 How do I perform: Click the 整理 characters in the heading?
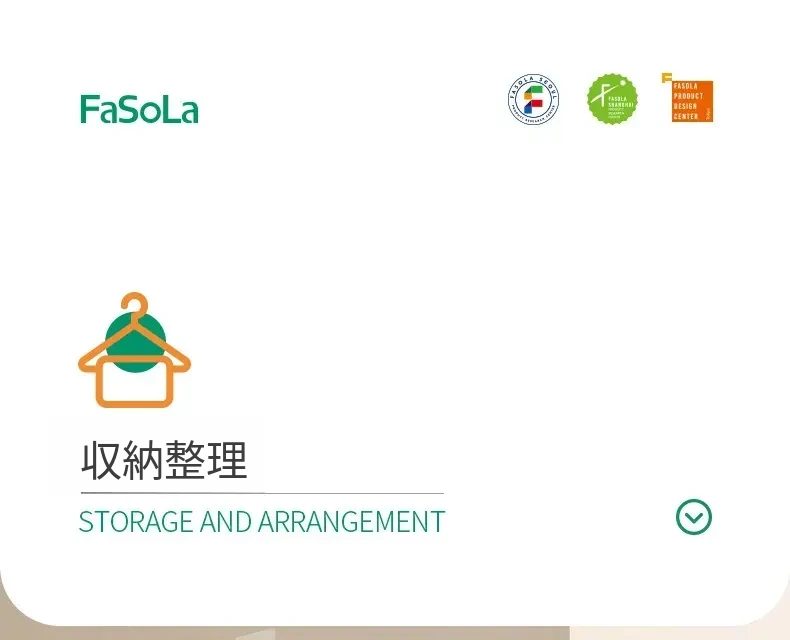(206, 460)
